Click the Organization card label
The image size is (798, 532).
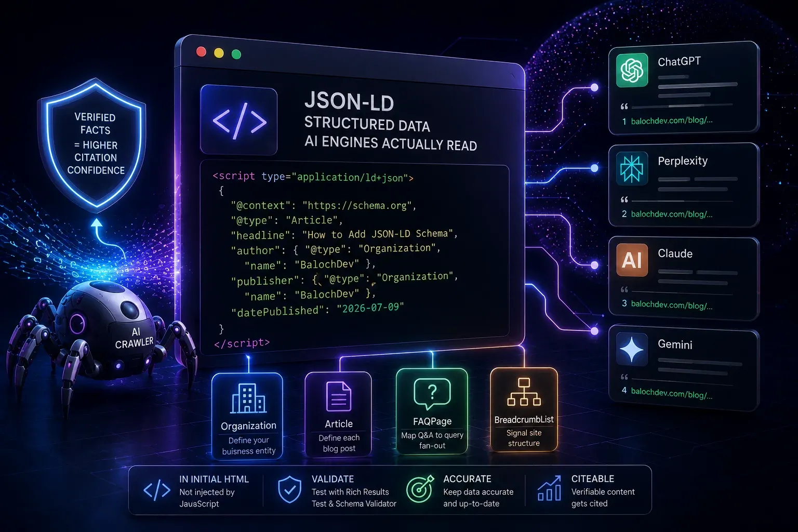click(x=248, y=426)
